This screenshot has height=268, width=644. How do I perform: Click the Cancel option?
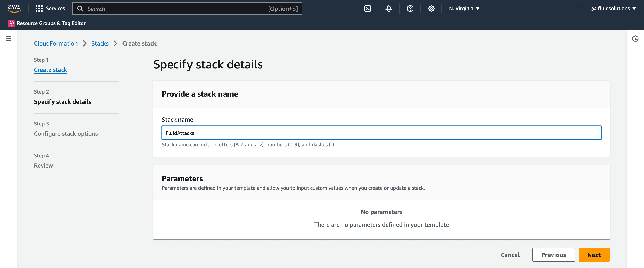(x=510, y=255)
